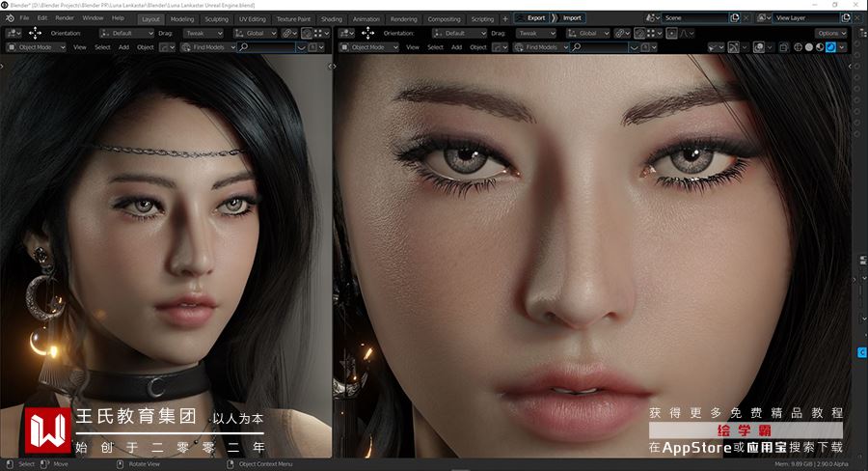Image resolution: width=868 pixels, height=471 pixels.
Task: Expand gizmo options dropdown arrow
Action: point(745,47)
